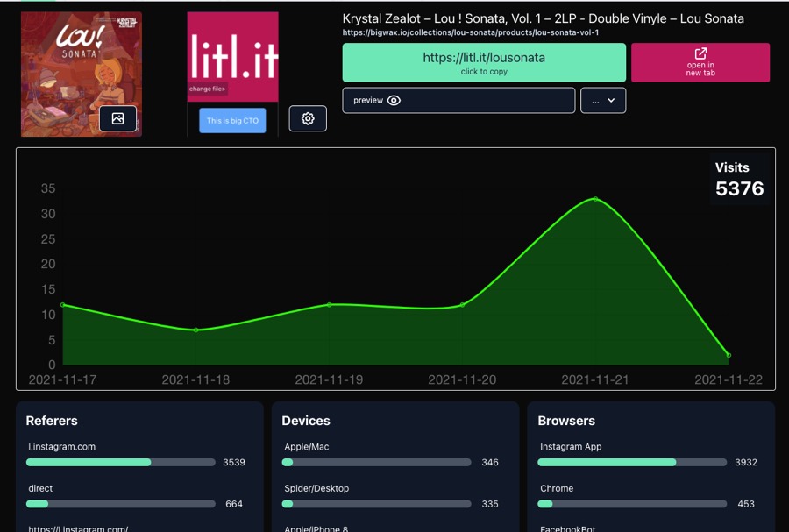Click the Visits count 5376
Image resolution: width=789 pixels, height=532 pixels.
click(x=740, y=188)
